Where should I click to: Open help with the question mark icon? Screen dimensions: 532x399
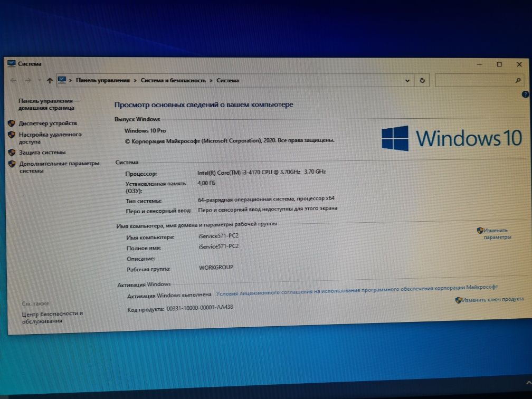[x=525, y=94]
